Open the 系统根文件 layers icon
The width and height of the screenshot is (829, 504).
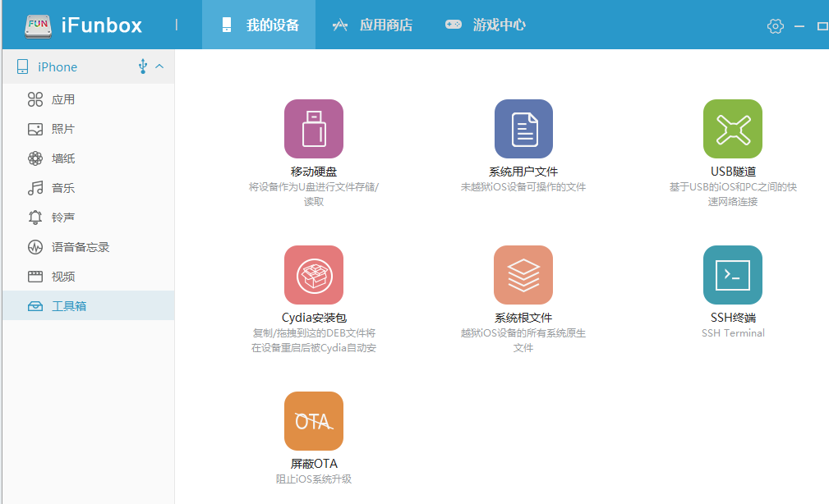[x=523, y=275]
